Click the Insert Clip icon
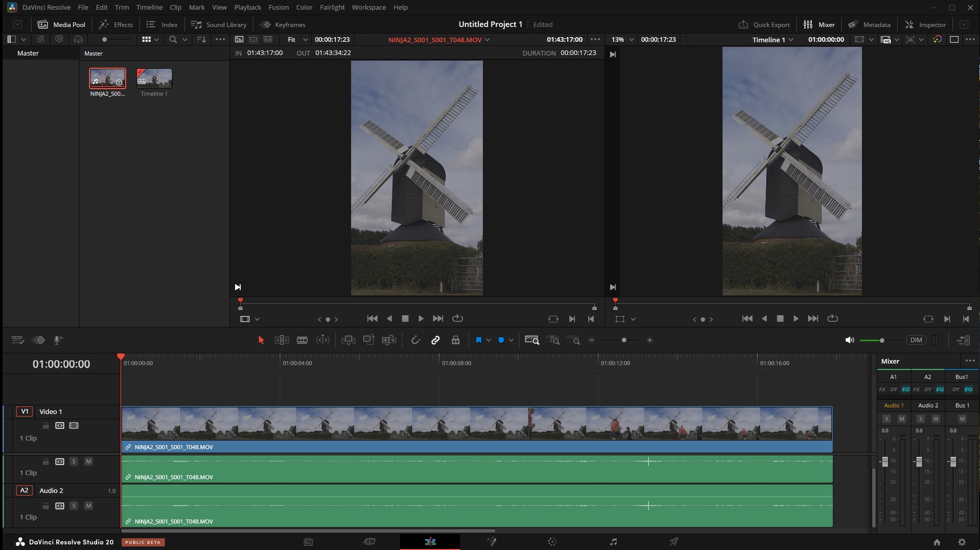Image resolution: width=980 pixels, height=550 pixels. tap(349, 340)
